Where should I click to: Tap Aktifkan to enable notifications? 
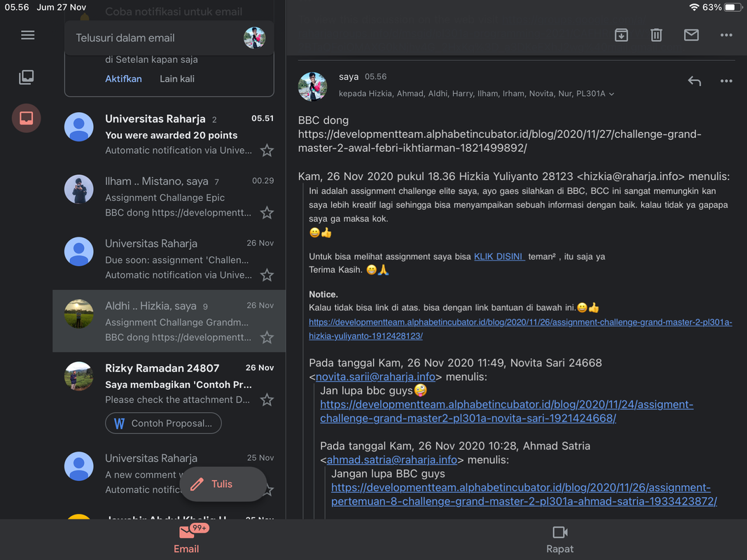(x=123, y=79)
